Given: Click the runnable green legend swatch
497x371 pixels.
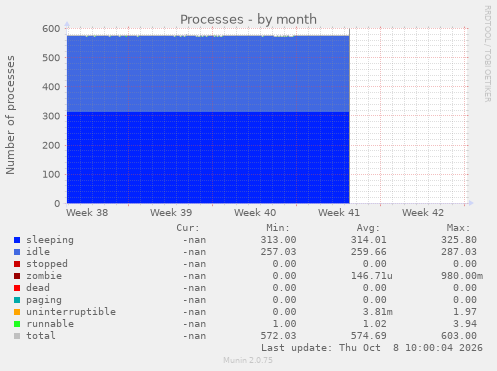Looking at the screenshot, I should coord(17,324).
